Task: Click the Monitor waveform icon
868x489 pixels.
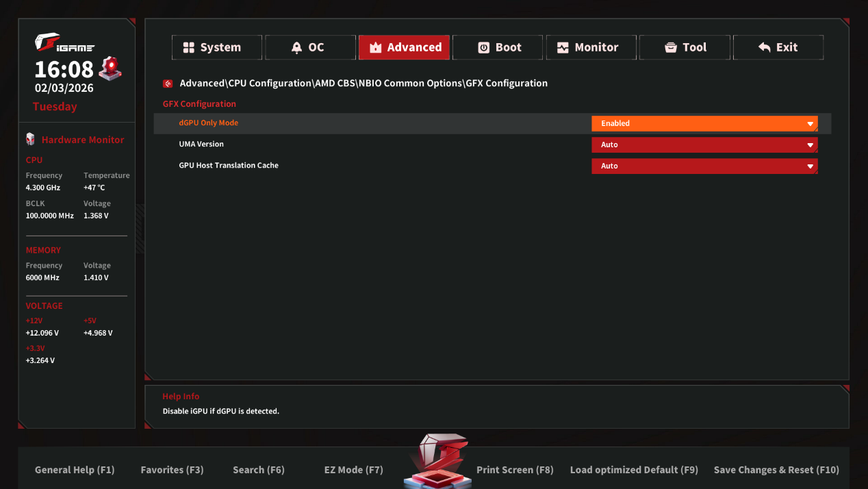Action: [x=563, y=47]
